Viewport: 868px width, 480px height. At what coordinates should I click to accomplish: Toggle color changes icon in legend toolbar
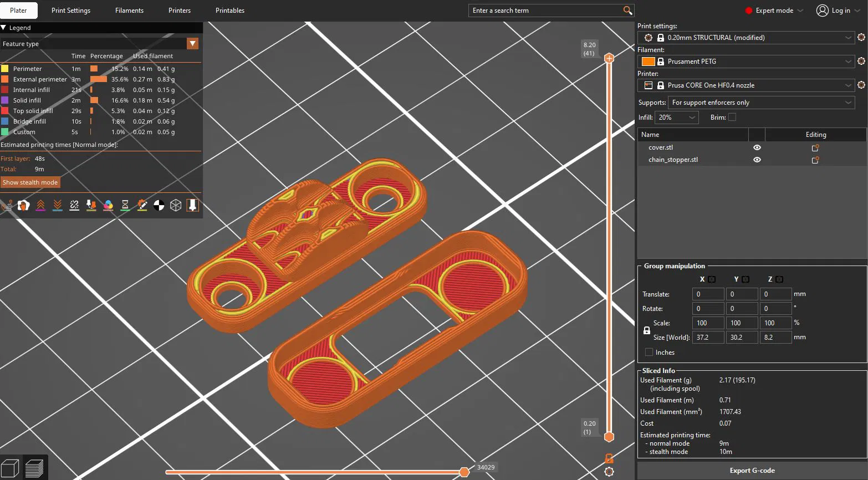[x=108, y=205]
